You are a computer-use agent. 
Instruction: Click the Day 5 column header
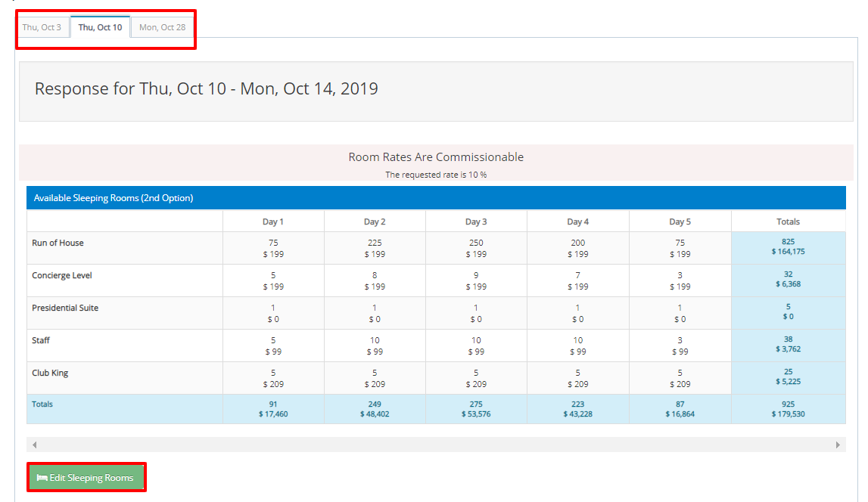(680, 222)
